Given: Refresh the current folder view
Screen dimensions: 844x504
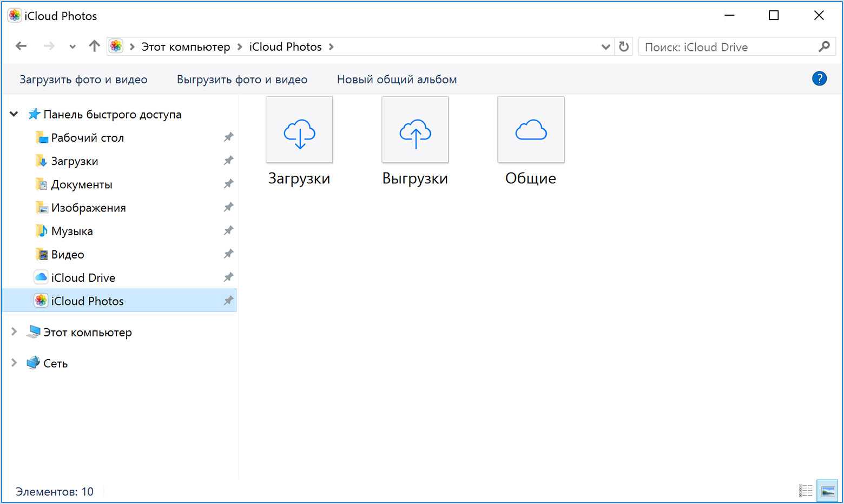Looking at the screenshot, I should [624, 47].
